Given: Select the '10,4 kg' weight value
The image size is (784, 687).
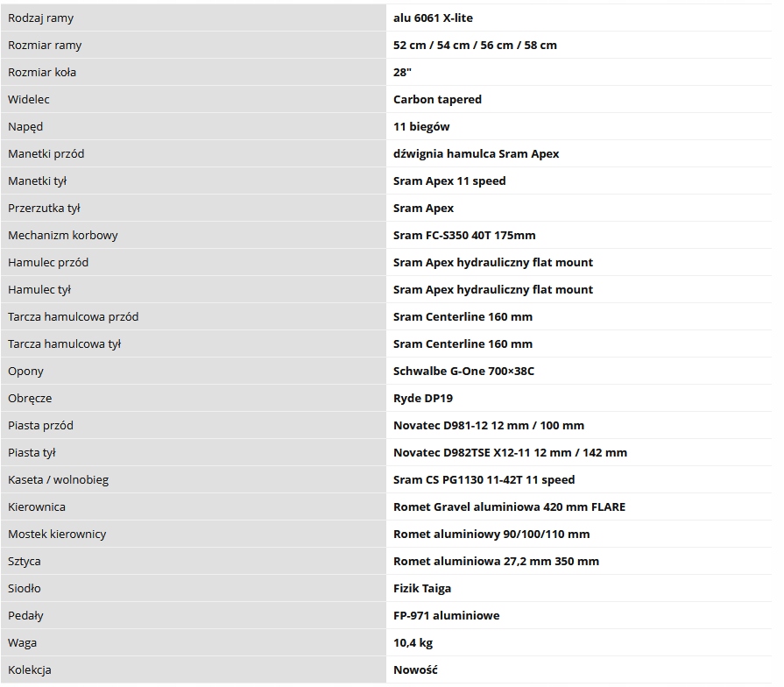Looking at the screenshot, I should [x=413, y=642].
